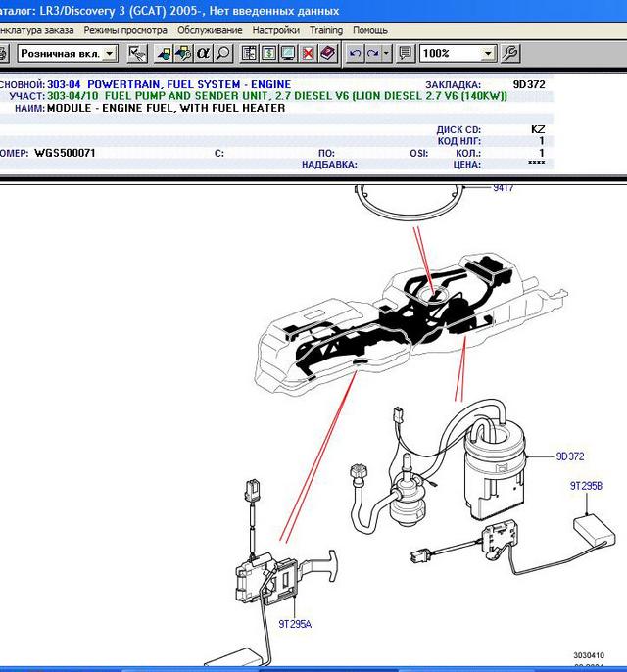Click the KZ disc CD value
Image resolution: width=627 pixels, height=672 pixels.
538,129
